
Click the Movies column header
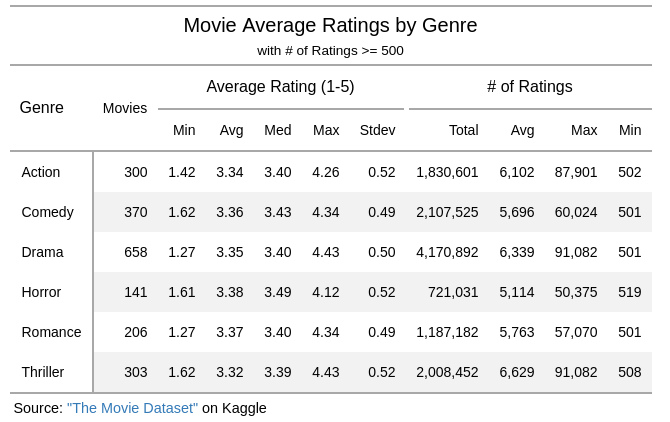click(125, 108)
